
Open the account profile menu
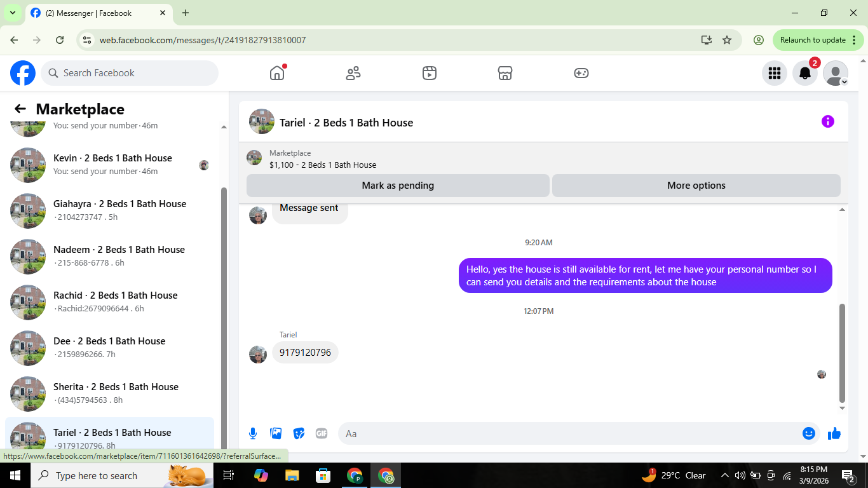[836, 73]
